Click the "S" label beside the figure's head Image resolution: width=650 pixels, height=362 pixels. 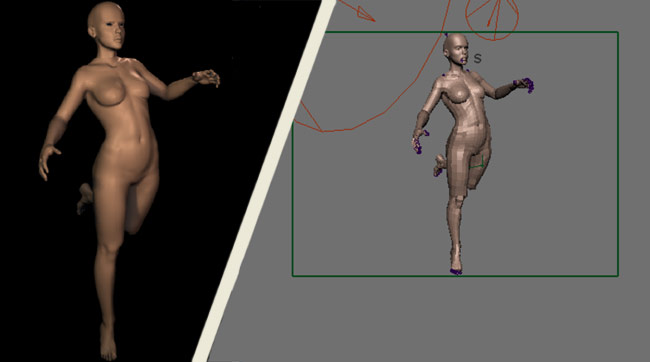[478, 58]
